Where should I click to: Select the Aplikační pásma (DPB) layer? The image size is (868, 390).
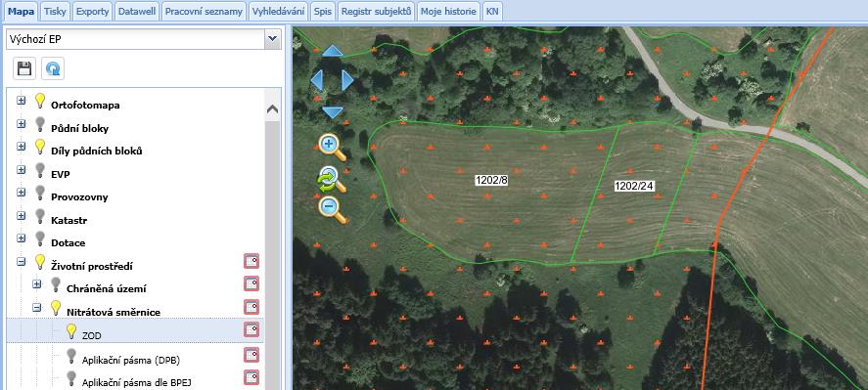131,360
